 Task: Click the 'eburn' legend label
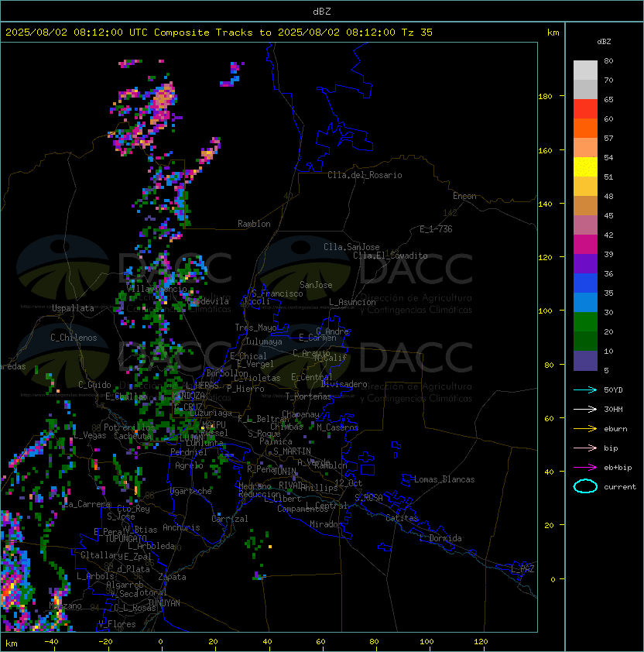(615, 429)
